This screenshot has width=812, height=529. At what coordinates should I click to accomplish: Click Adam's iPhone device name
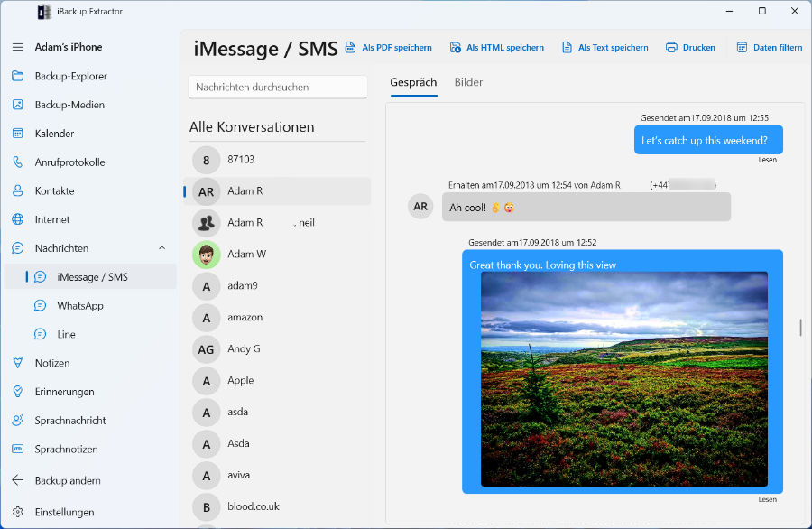pyautogui.click(x=69, y=47)
